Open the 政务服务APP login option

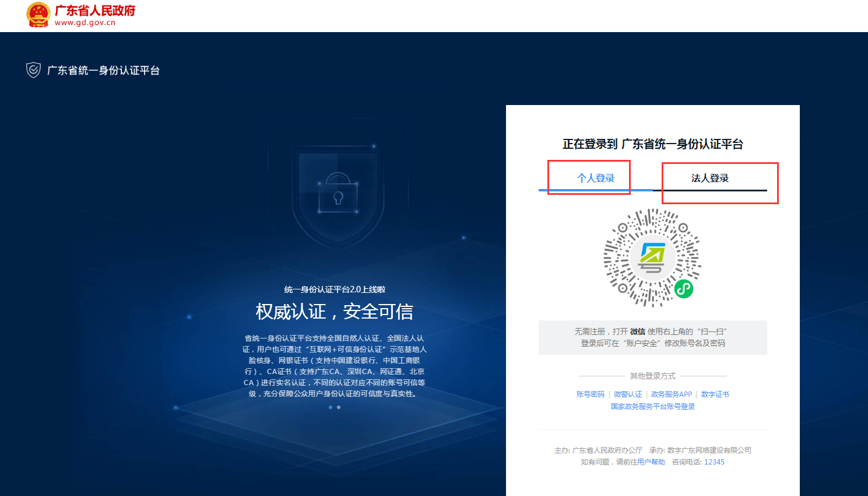(671, 394)
